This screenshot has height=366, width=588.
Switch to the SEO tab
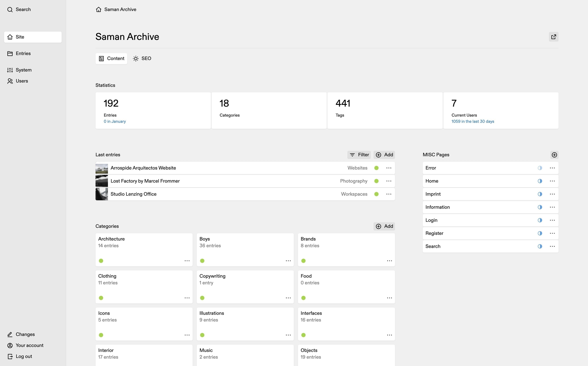click(x=142, y=59)
